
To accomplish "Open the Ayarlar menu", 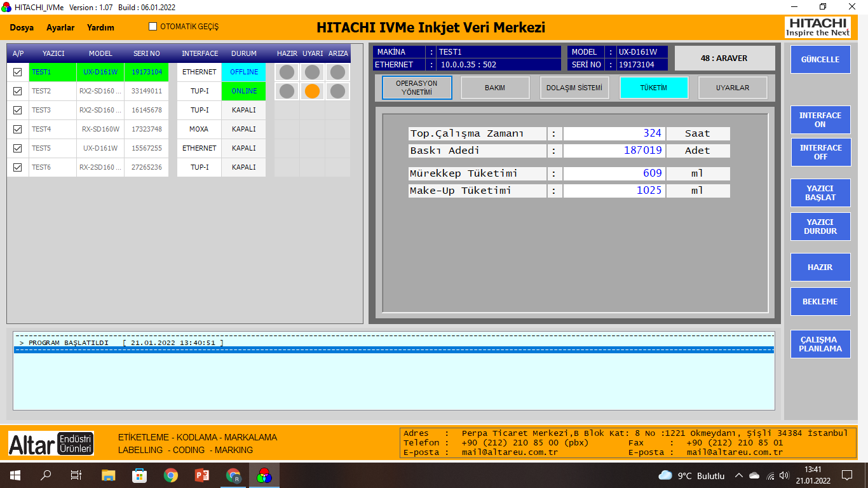I will pyautogui.click(x=60, y=27).
